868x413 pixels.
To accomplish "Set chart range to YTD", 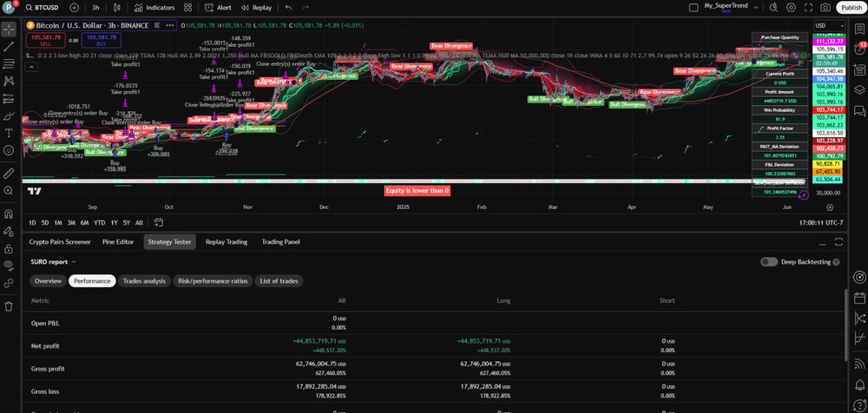I will 99,223.
